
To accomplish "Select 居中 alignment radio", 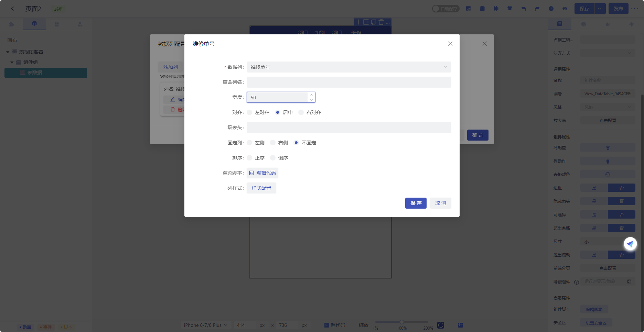I will (278, 112).
